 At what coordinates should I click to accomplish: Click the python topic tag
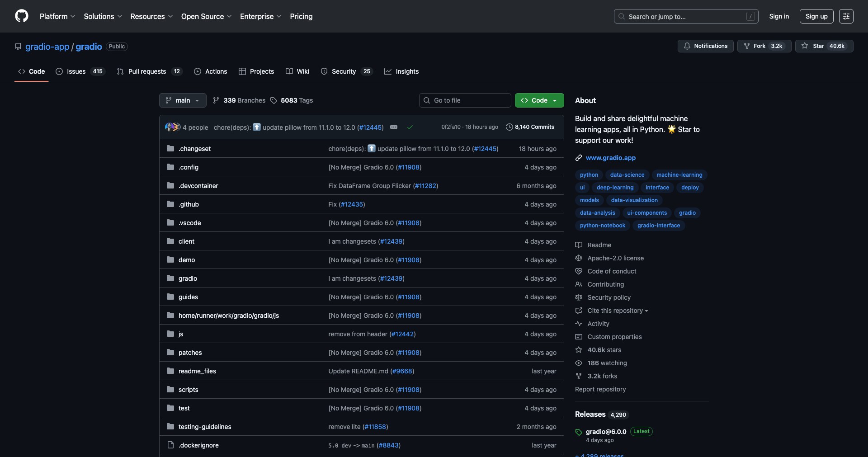(x=589, y=175)
